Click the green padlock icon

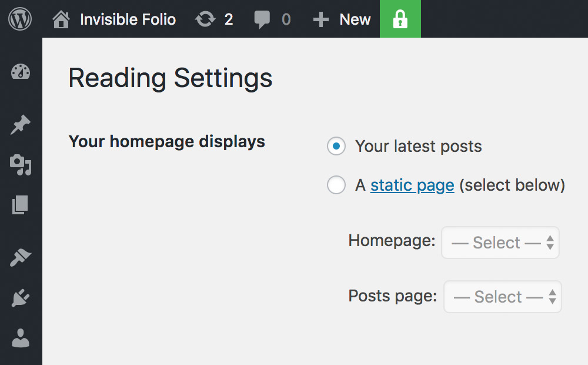coord(400,19)
